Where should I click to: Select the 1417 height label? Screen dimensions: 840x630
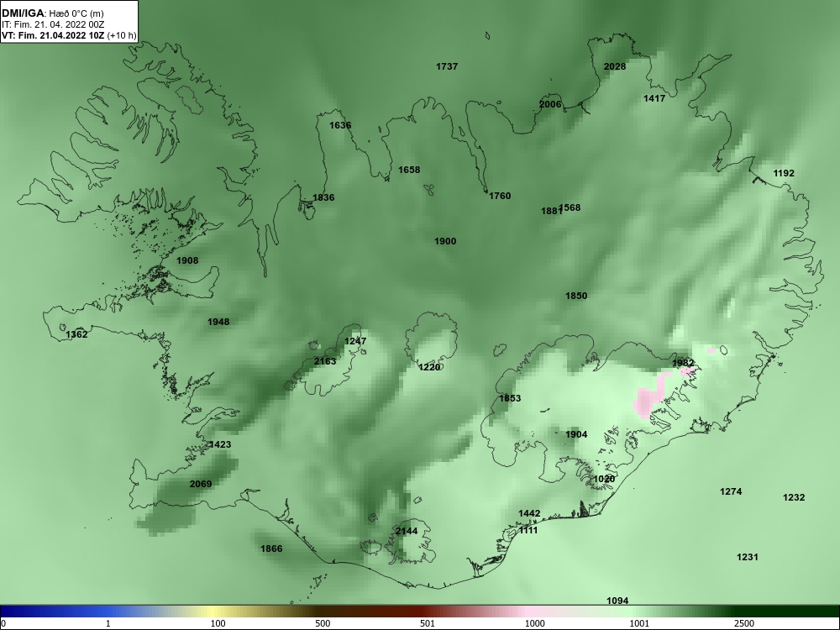(654, 98)
